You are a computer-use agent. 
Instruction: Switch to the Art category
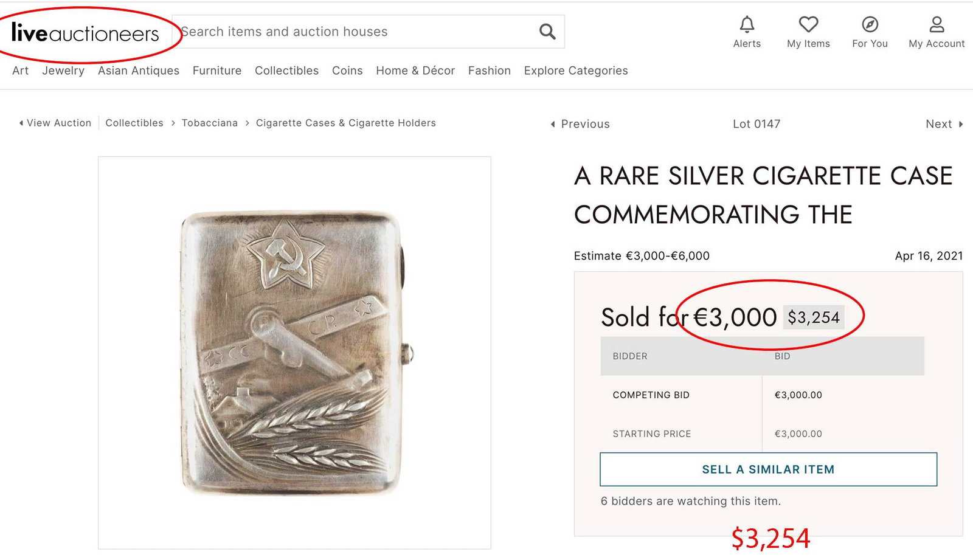(x=20, y=71)
